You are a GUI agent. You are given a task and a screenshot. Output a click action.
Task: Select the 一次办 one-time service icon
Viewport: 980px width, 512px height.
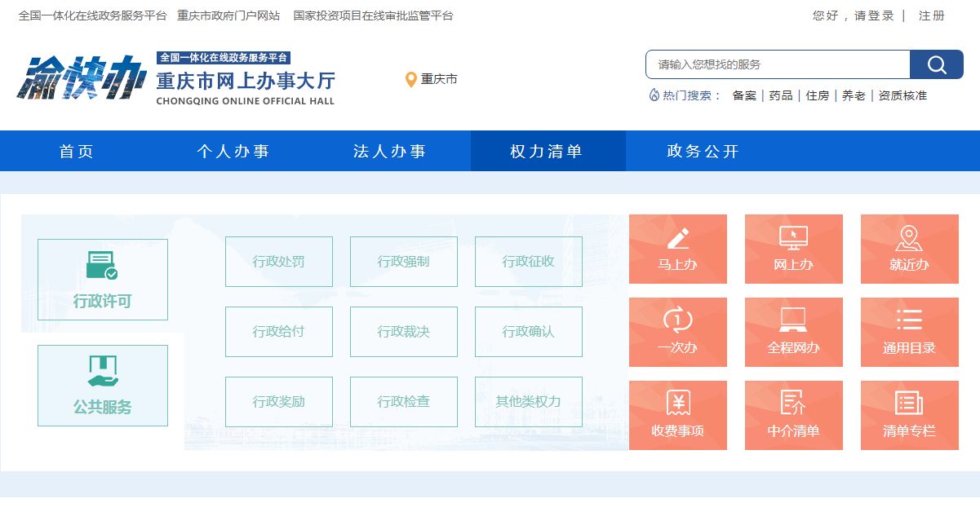point(677,332)
